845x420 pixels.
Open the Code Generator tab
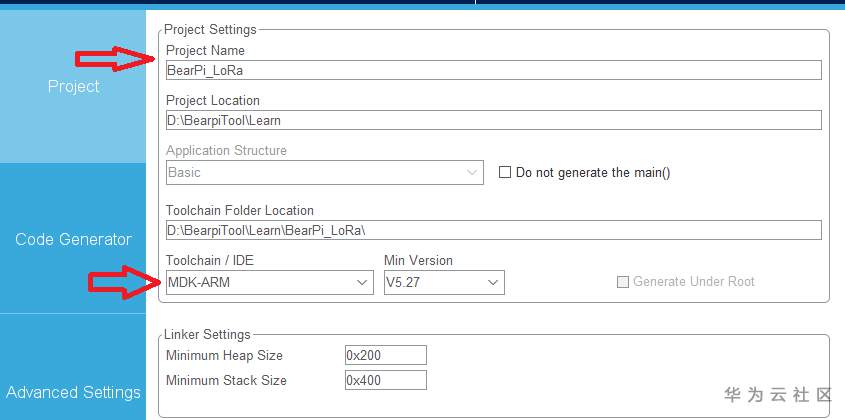pos(73,239)
